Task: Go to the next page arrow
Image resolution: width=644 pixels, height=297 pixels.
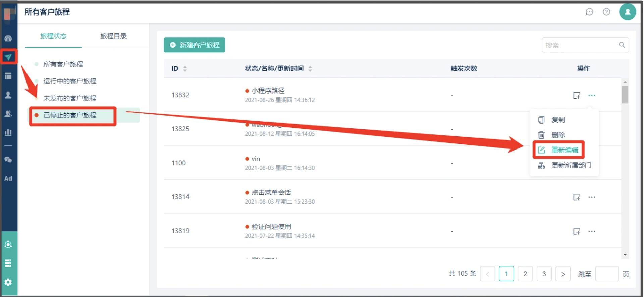Action: [x=563, y=274]
